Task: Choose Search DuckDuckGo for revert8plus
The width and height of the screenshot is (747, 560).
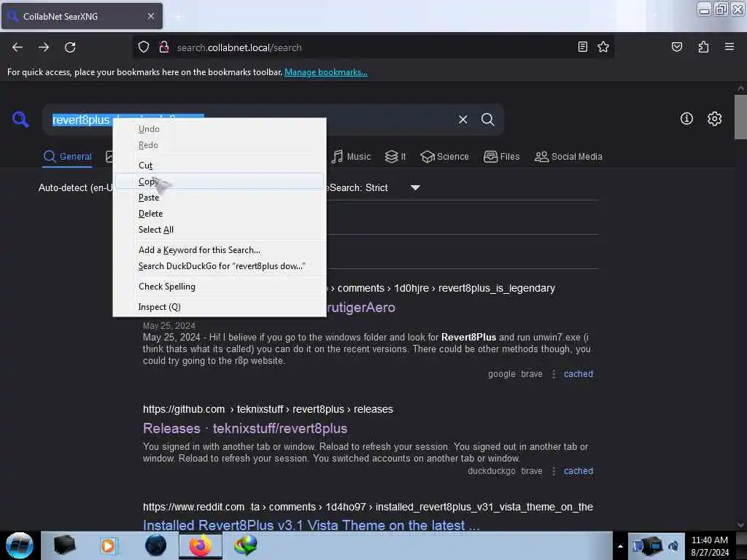Action: pyautogui.click(x=220, y=266)
